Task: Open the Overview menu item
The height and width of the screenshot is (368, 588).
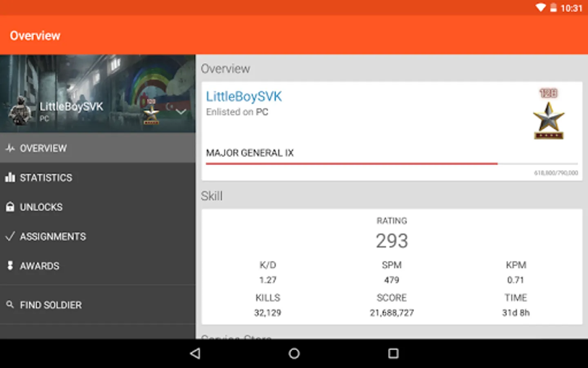Action: pyautogui.click(x=98, y=148)
